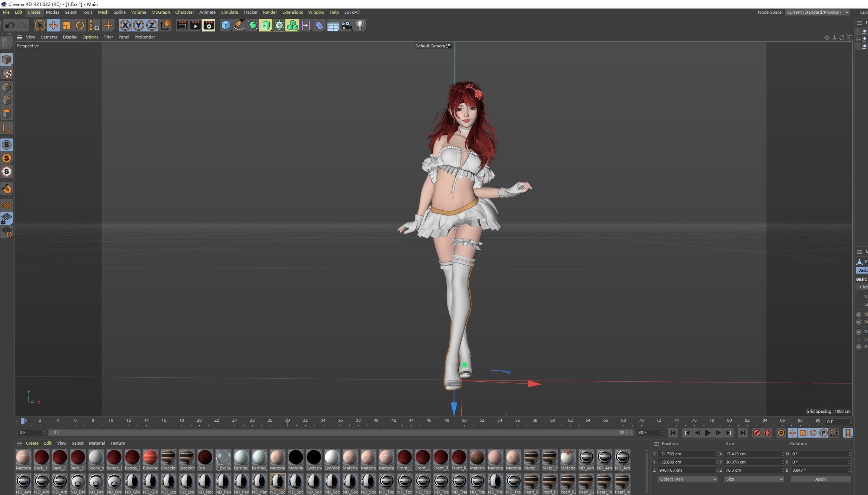Toggle Position keyframe recording
The image size is (868, 495).
pyautogui.click(x=792, y=433)
